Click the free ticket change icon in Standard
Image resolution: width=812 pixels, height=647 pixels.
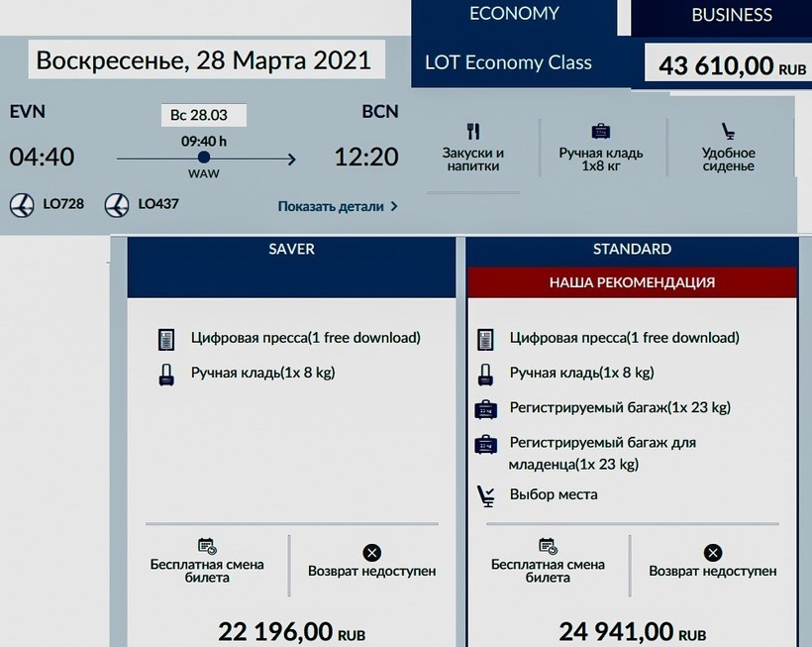(x=547, y=546)
